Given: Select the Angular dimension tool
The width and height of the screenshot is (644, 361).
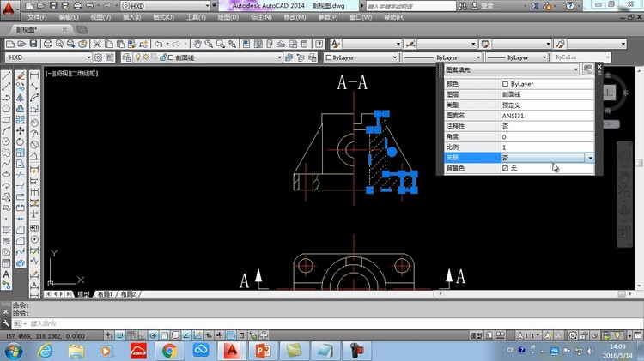Looking at the screenshot, I should click(x=34, y=156).
